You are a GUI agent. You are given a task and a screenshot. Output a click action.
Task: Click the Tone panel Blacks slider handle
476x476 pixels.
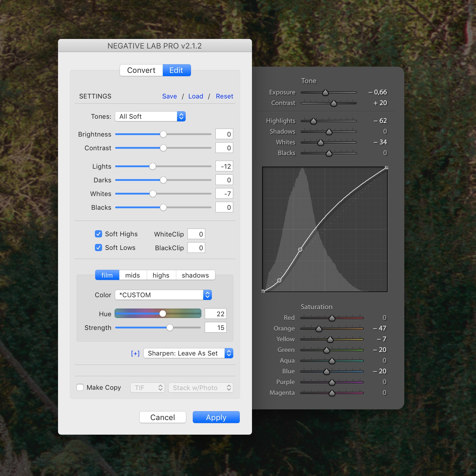pos(329,153)
